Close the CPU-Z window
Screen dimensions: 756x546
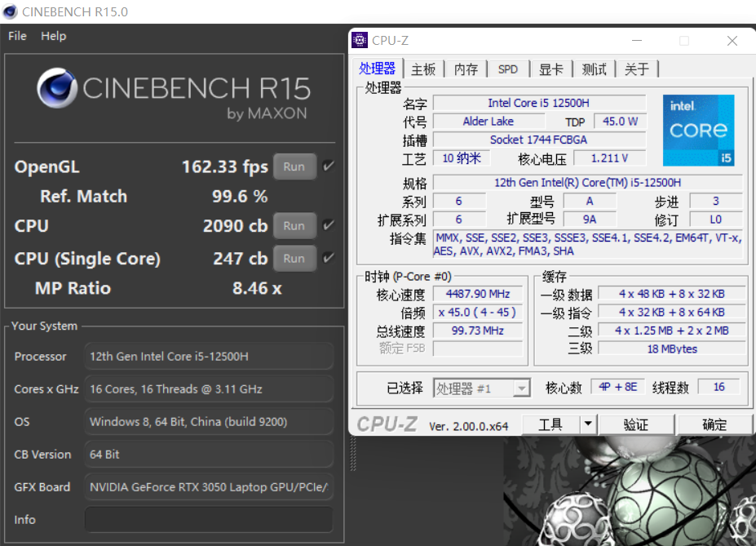[x=732, y=41]
